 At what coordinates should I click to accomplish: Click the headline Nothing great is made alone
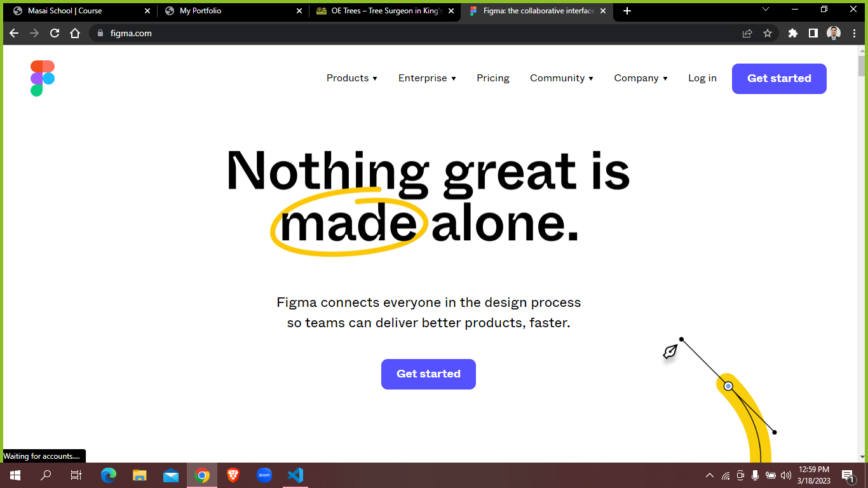coord(428,196)
